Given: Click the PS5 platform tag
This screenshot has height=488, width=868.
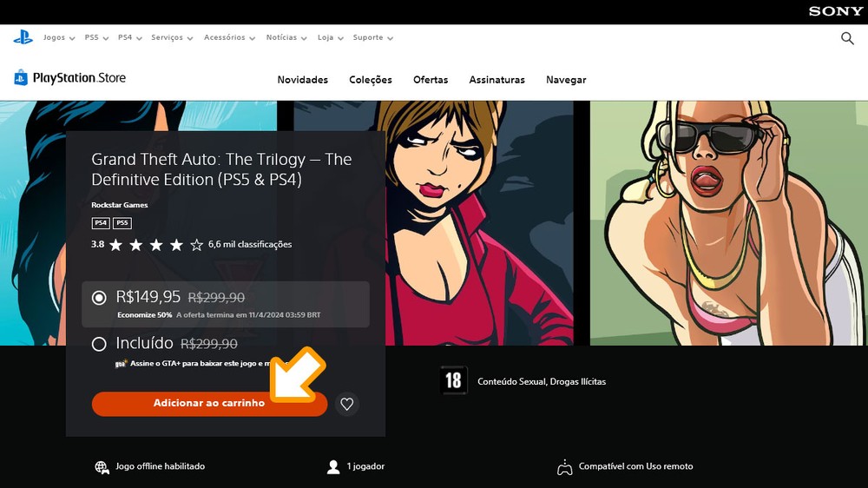Looking at the screenshot, I should (122, 223).
